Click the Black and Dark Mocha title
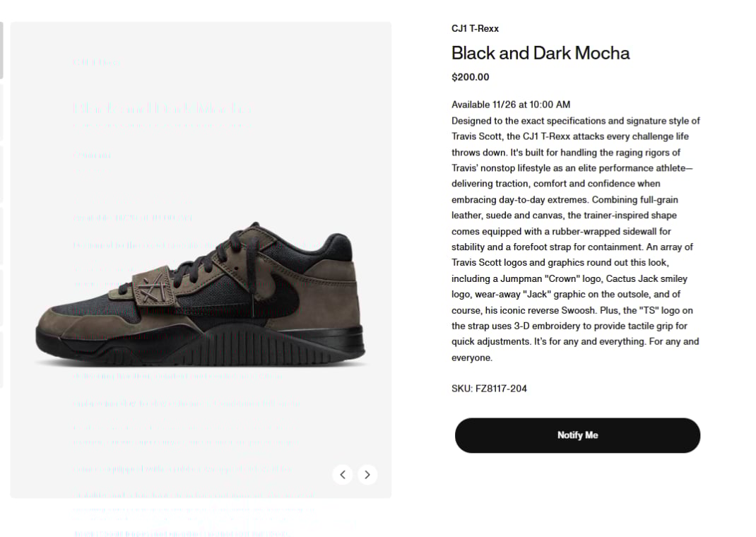This screenshot has width=756, height=537. 541,53
